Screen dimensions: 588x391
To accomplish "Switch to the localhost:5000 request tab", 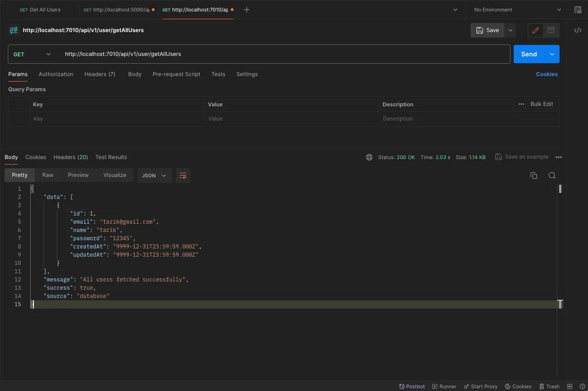I will (x=119, y=10).
